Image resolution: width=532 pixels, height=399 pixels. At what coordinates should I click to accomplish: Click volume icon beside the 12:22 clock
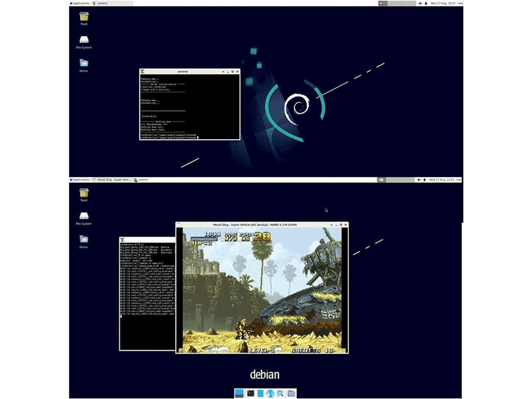(419, 180)
